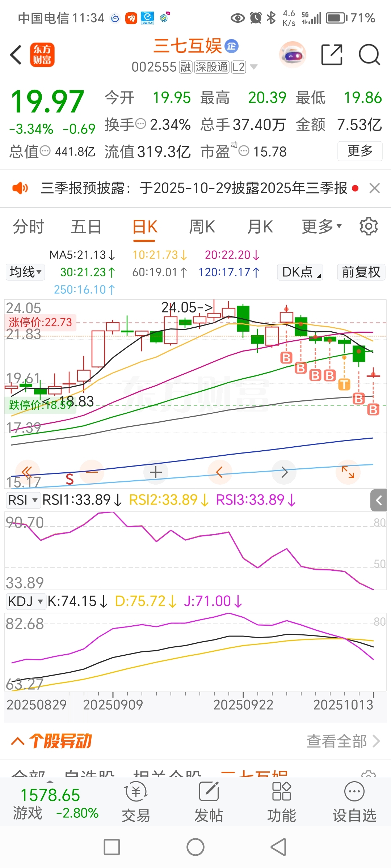The width and height of the screenshot is (391, 868).
Task: Tap Android recent apps square button
Action: 112,847
